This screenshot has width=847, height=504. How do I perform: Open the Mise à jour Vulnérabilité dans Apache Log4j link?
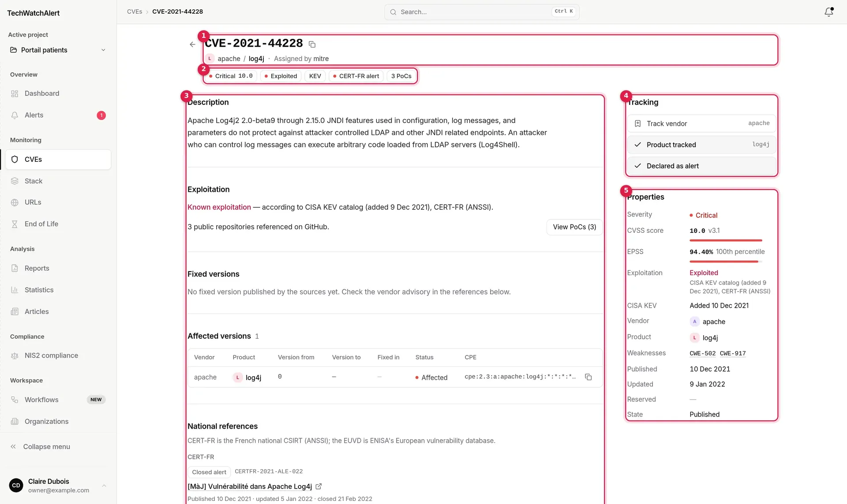coord(250,486)
